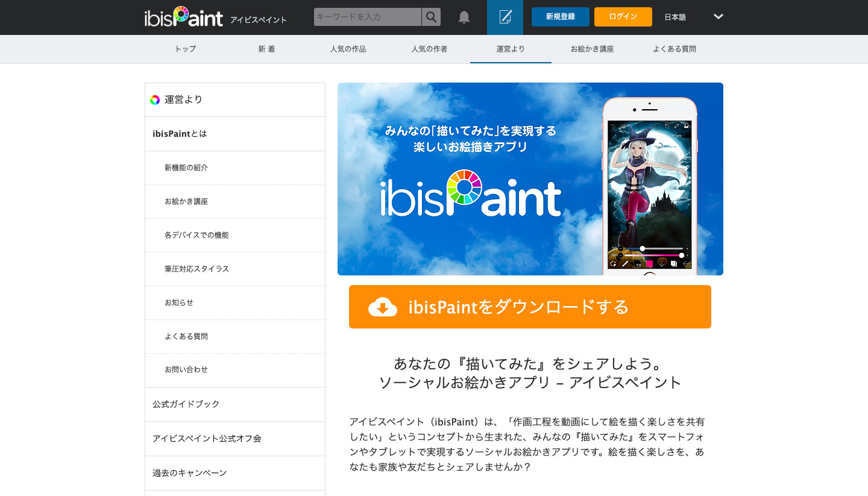Select the 新着 tab
This screenshot has height=496, width=868.
[x=266, y=49]
